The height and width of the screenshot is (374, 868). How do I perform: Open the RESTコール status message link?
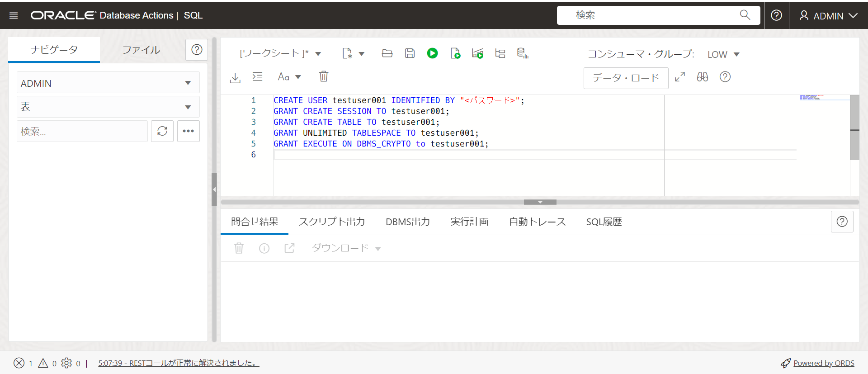179,363
